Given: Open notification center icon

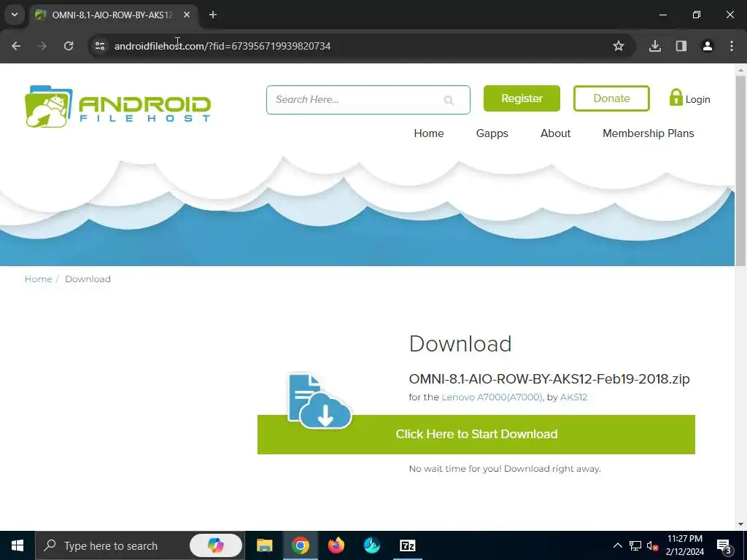Looking at the screenshot, I should coord(724,546).
